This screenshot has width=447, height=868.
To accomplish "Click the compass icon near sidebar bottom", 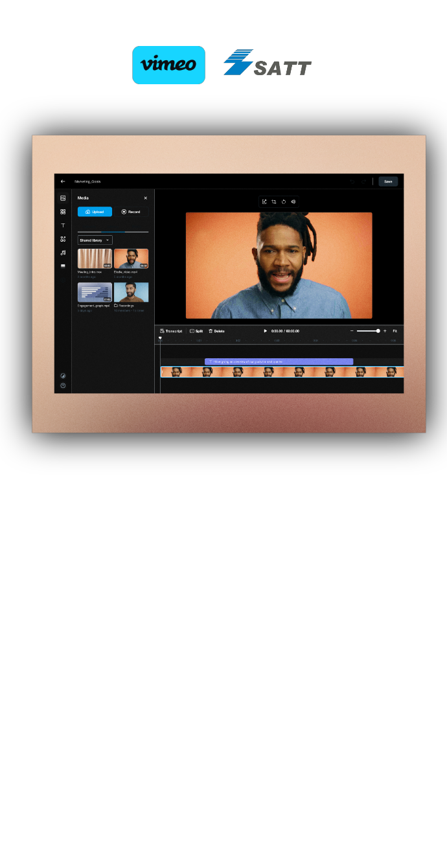I will coord(63,376).
